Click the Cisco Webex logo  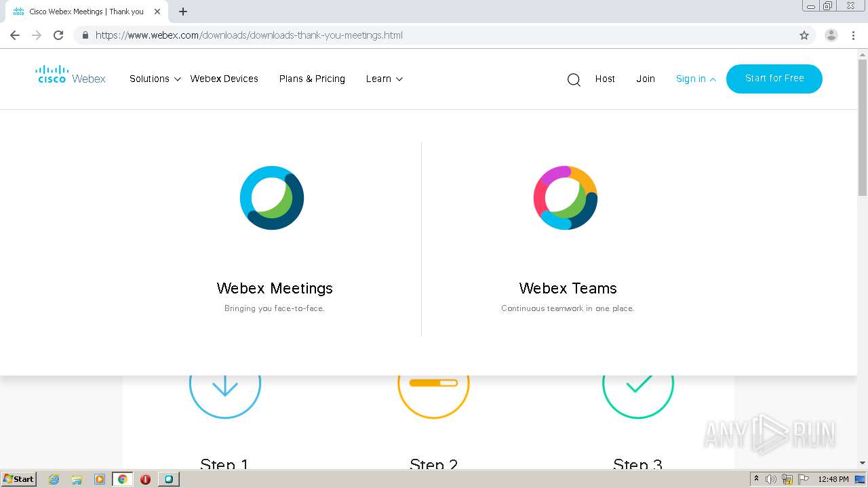(x=71, y=75)
